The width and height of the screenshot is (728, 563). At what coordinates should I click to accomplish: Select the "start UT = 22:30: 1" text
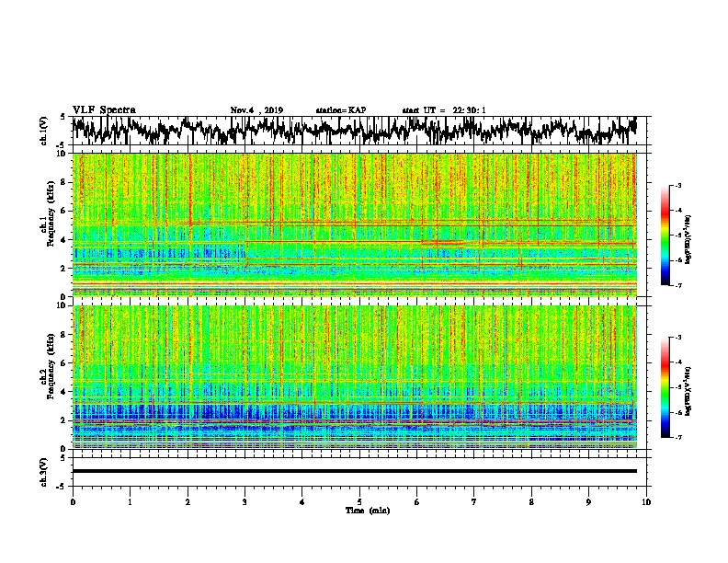tap(444, 110)
